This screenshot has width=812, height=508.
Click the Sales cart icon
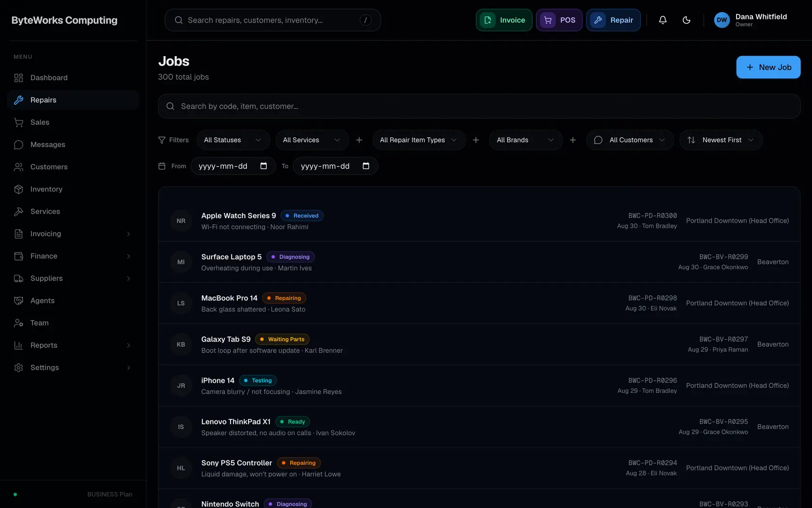pos(19,122)
